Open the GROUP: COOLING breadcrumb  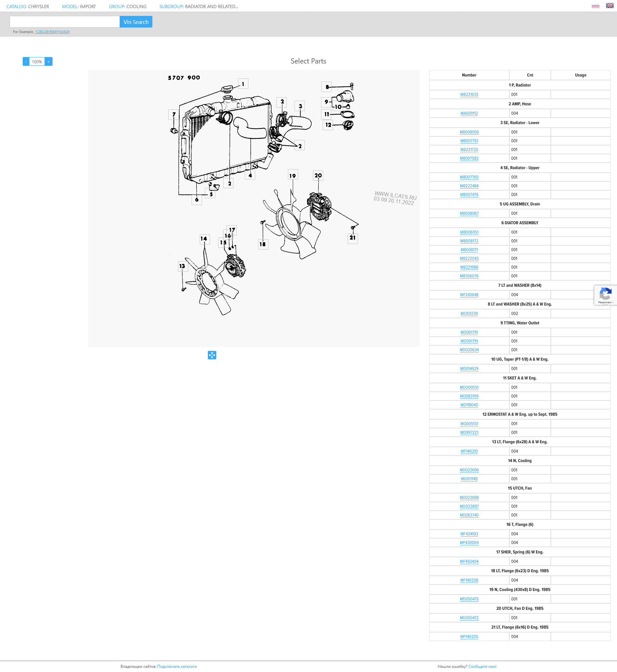tap(127, 6)
